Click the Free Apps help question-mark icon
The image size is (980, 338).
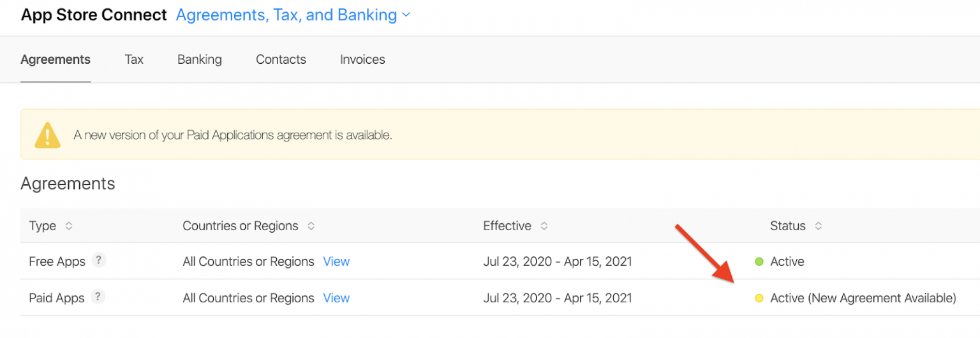[98, 261]
